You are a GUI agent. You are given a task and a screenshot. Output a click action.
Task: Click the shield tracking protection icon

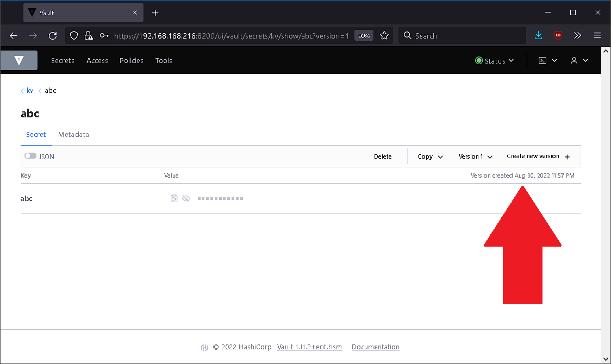[x=73, y=35]
